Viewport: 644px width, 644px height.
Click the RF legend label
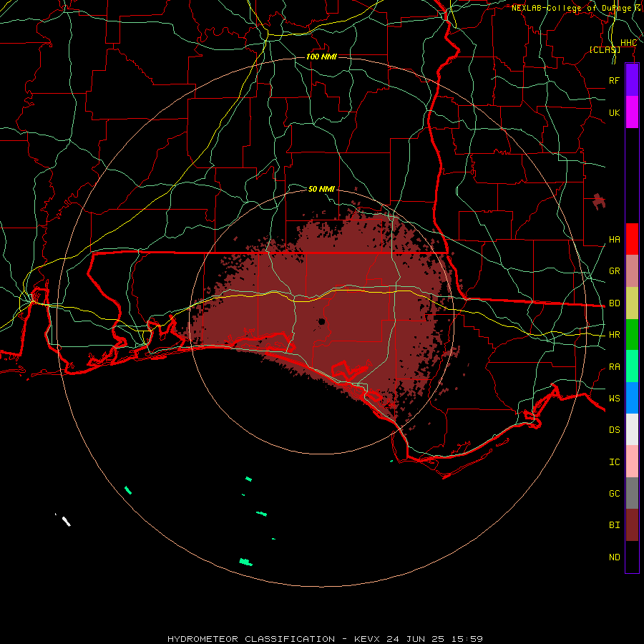coord(614,80)
